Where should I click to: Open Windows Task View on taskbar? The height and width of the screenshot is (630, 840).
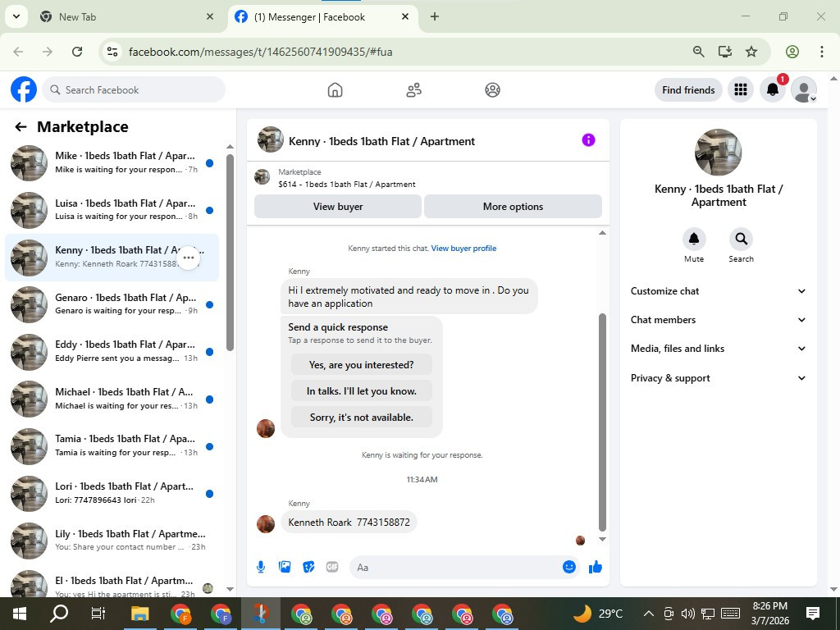coord(98,614)
